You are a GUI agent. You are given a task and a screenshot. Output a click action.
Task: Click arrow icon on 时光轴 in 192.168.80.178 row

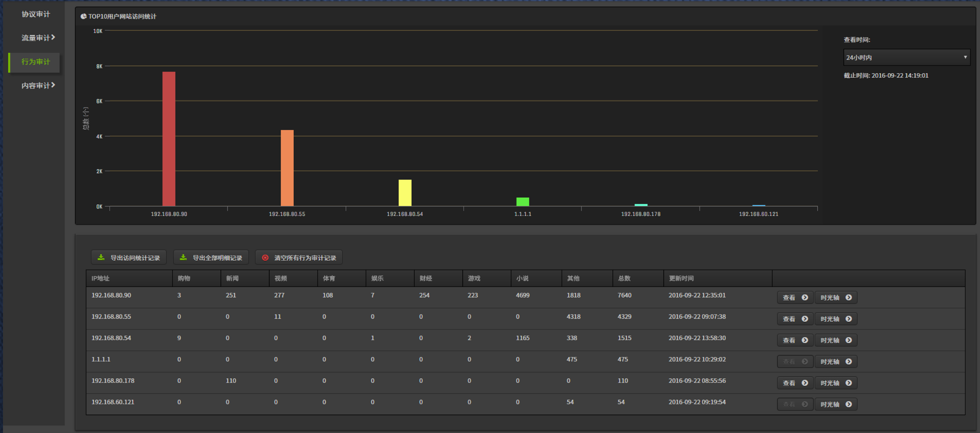tap(849, 383)
